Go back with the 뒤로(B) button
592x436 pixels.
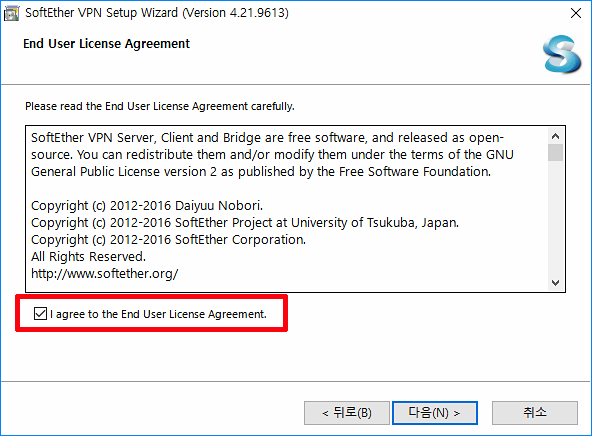(347, 413)
